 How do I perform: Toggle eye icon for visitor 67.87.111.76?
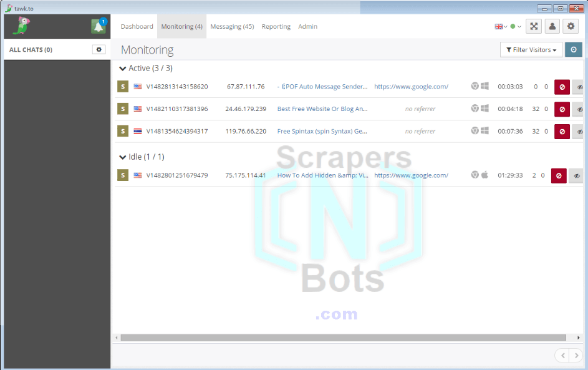click(x=579, y=87)
